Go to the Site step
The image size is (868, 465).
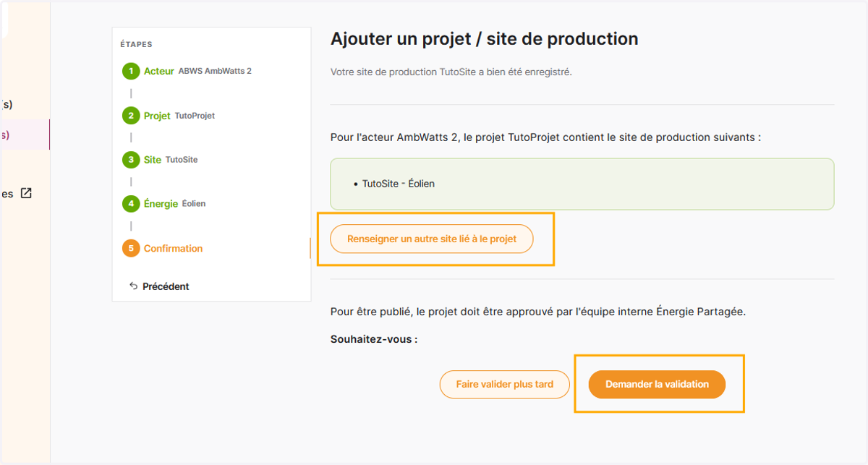click(x=153, y=160)
